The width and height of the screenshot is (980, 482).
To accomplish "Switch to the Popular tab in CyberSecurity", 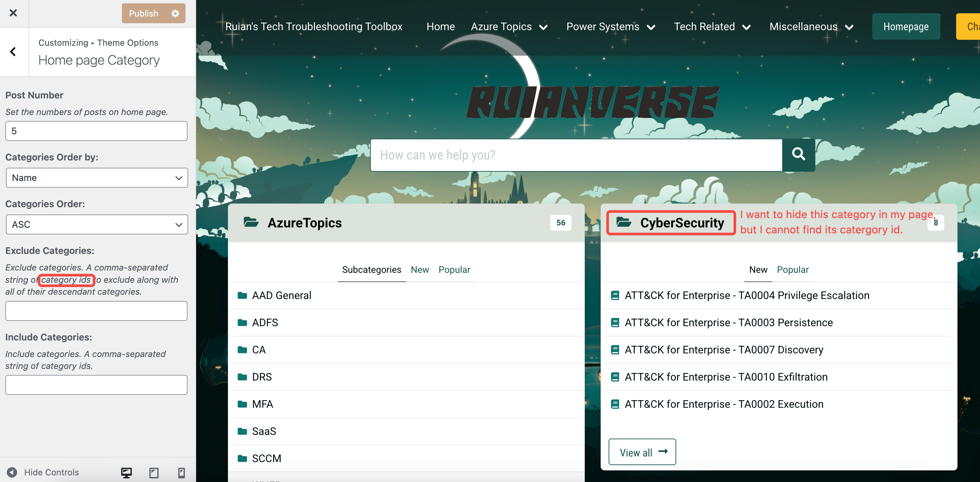I will pos(793,270).
